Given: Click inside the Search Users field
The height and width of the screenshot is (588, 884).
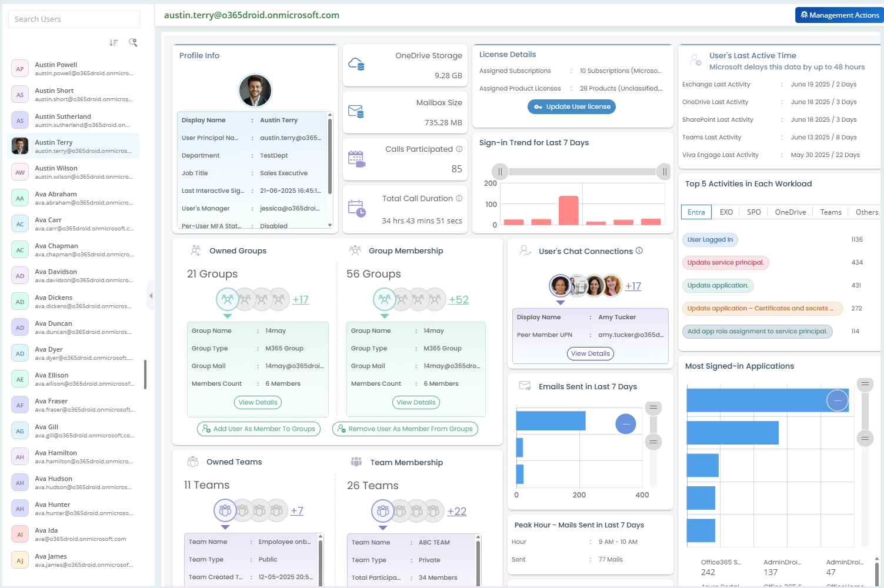Looking at the screenshot, I should (74, 19).
